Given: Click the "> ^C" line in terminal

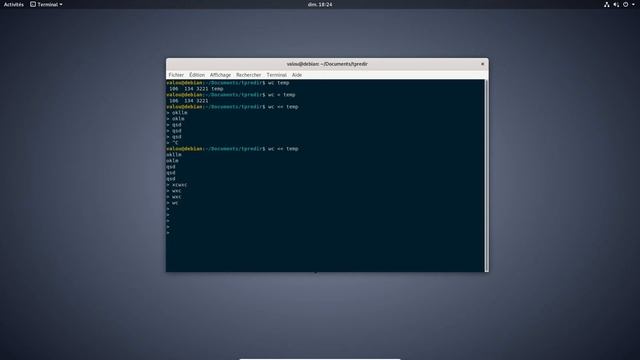Looking at the screenshot, I should point(172,143).
